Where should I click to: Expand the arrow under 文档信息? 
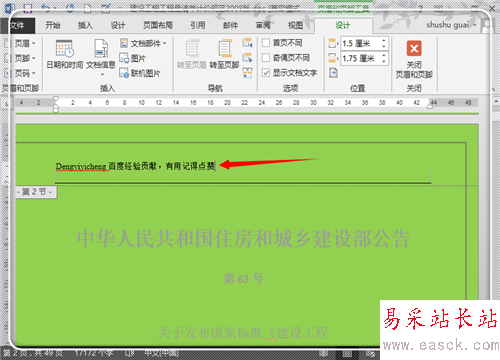(x=102, y=74)
